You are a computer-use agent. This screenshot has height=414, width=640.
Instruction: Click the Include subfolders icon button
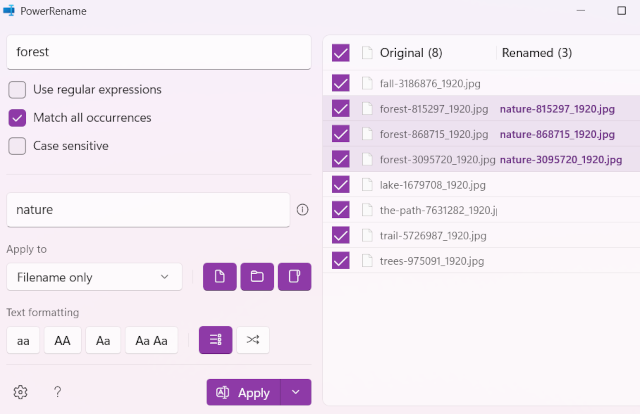(295, 277)
